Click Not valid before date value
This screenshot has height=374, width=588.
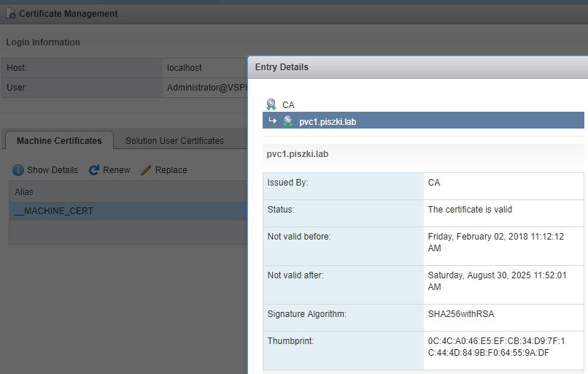click(496, 243)
